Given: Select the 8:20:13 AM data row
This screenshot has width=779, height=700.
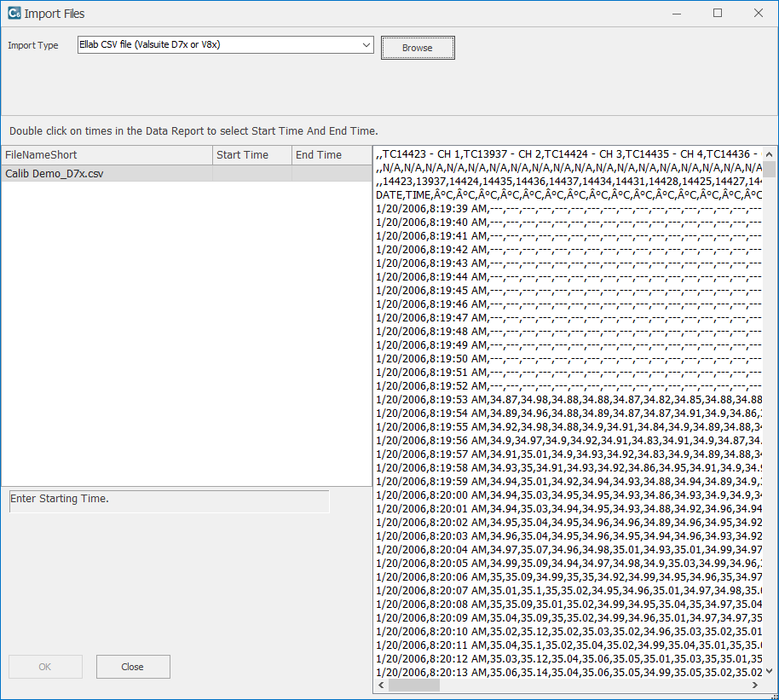Looking at the screenshot, I should [x=568, y=673].
